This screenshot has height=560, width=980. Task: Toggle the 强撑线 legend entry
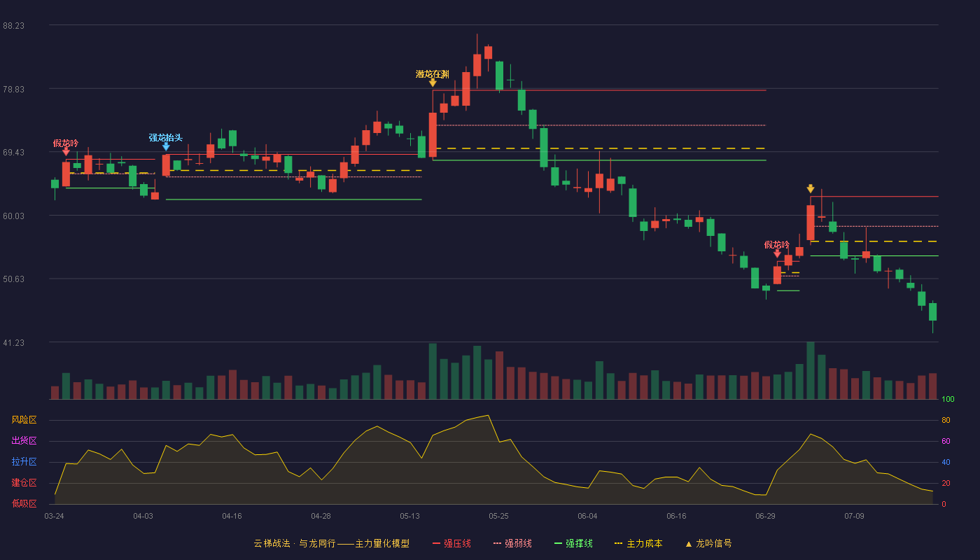click(x=573, y=543)
